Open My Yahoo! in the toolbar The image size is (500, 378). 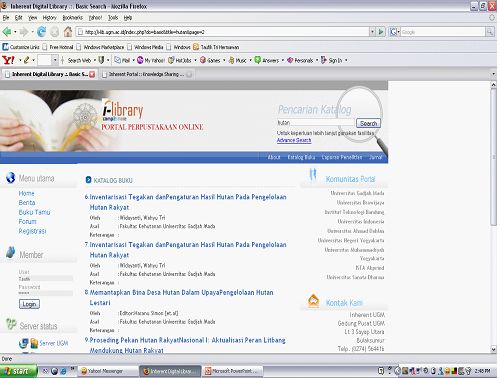coord(151,60)
